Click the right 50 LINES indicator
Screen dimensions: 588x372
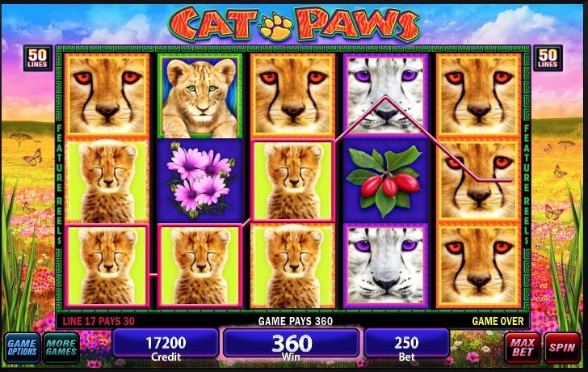[548, 58]
